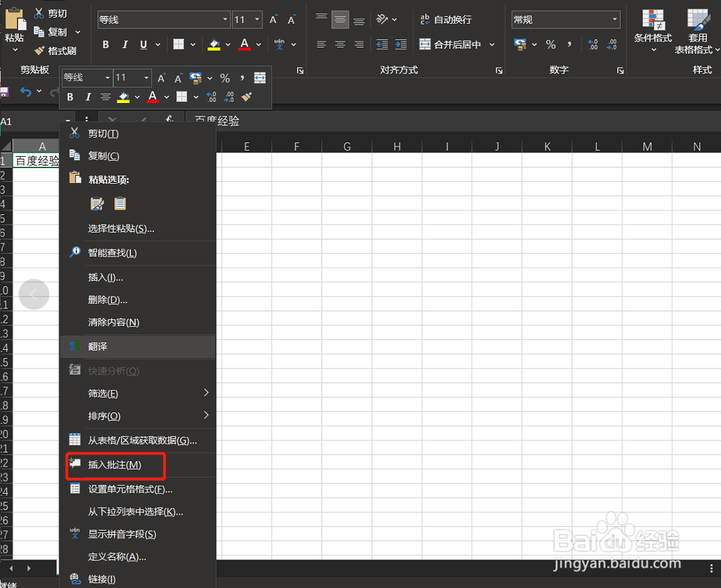Open number group dialog launcher

tap(621, 71)
